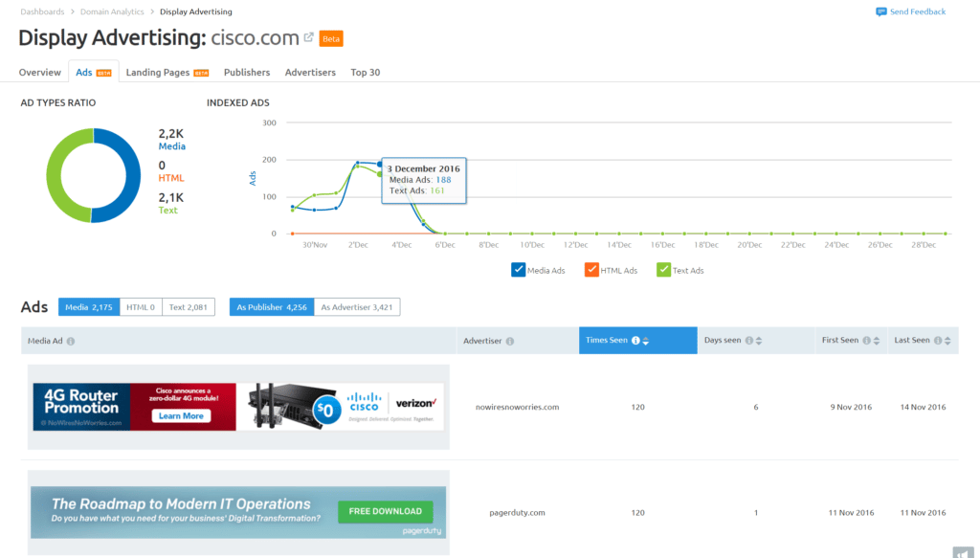This screenshot has height=558, width=980.
Task: Sort table by First Seen arrows
Action: point(877,341)
